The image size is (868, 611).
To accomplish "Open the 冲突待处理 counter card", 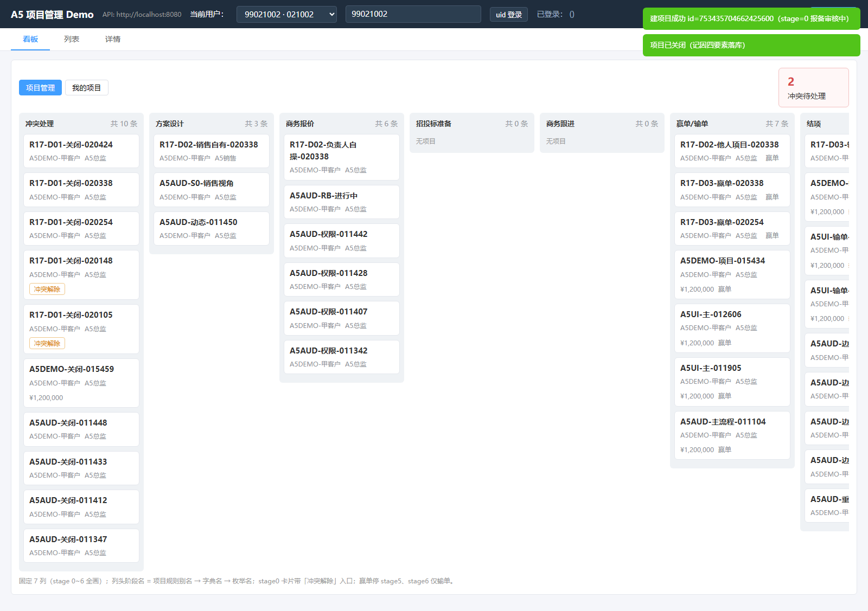I will pyautogui.click(x=813, y=87).
